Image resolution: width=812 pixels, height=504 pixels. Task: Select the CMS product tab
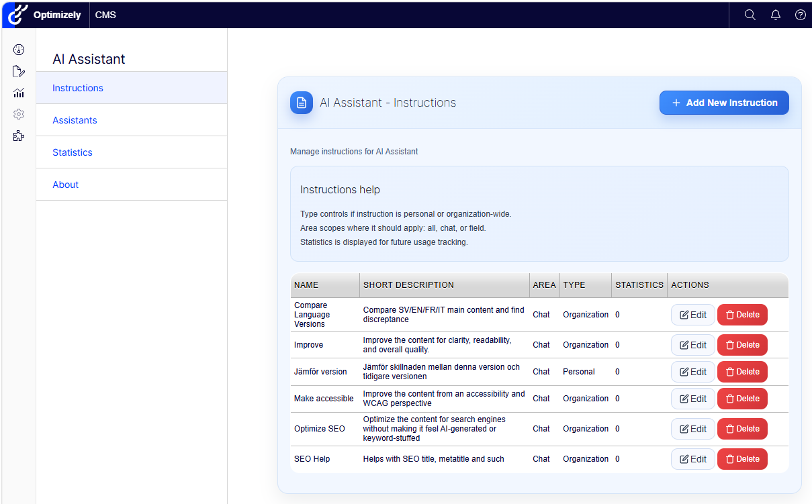[x=105, y=15]
